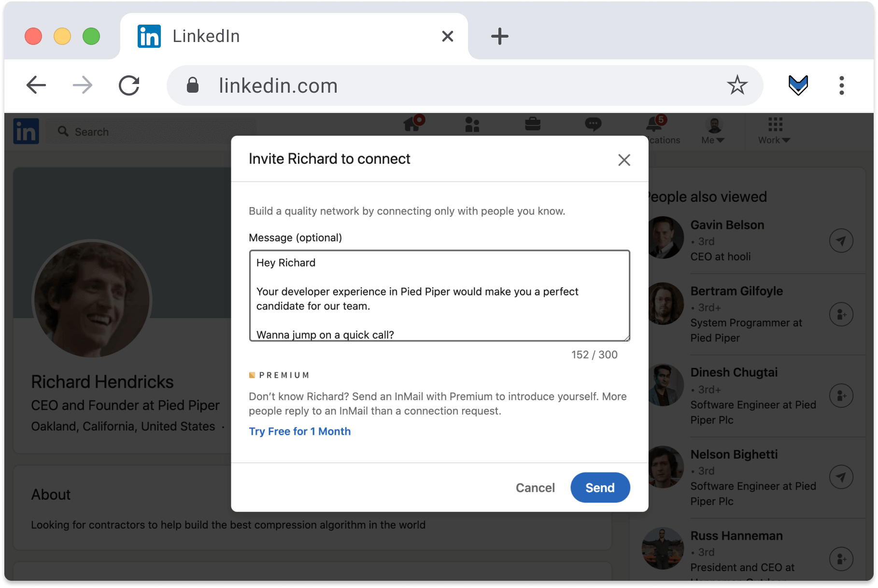Open My Network people icon
This screenshot has height=588, width=878.
click(472, 125)
